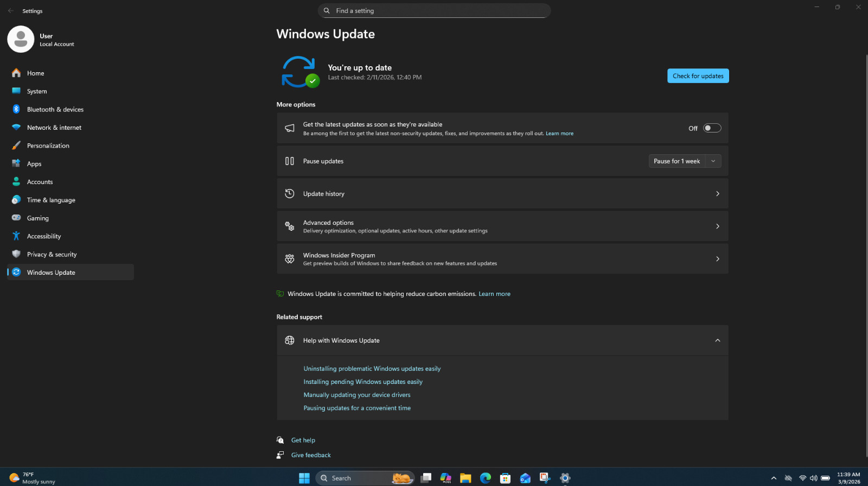Click the Give feedback link

click(x=311, y=455)
